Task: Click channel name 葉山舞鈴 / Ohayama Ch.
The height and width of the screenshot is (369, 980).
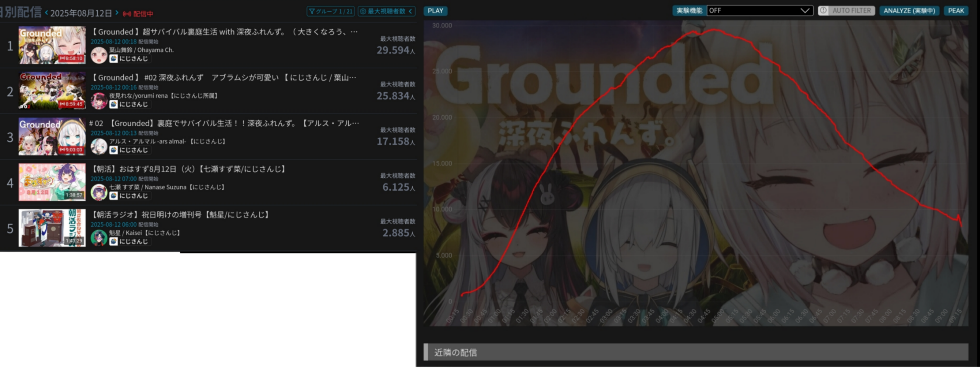Action: tap(142, 50)
